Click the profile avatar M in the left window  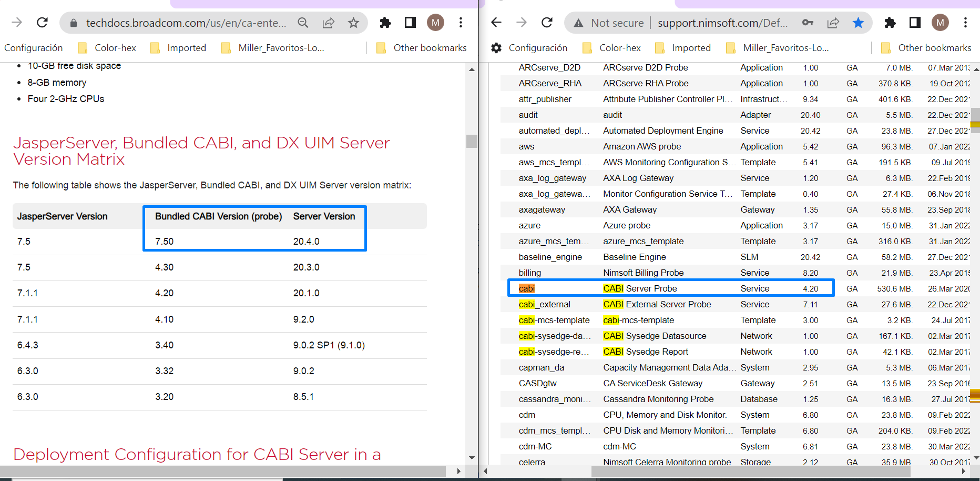coord(435,22)
